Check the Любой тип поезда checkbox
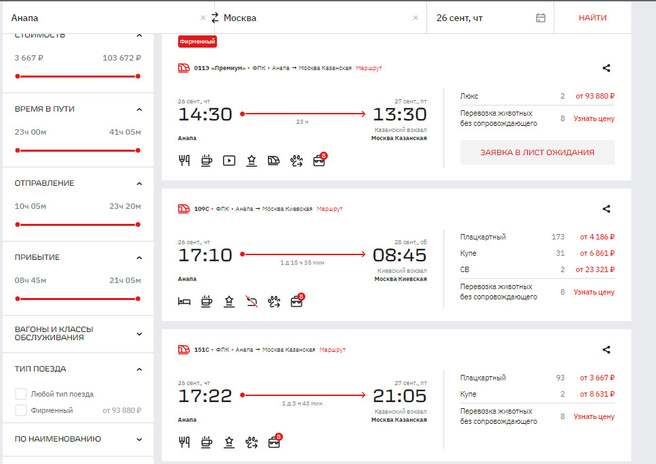The height and width of the screenshot is (464, 656). pyautogui.click(x=21, y=394)
